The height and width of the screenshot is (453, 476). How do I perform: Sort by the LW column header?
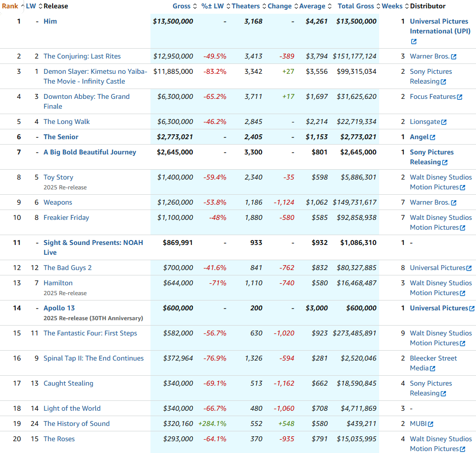(34, 6)
